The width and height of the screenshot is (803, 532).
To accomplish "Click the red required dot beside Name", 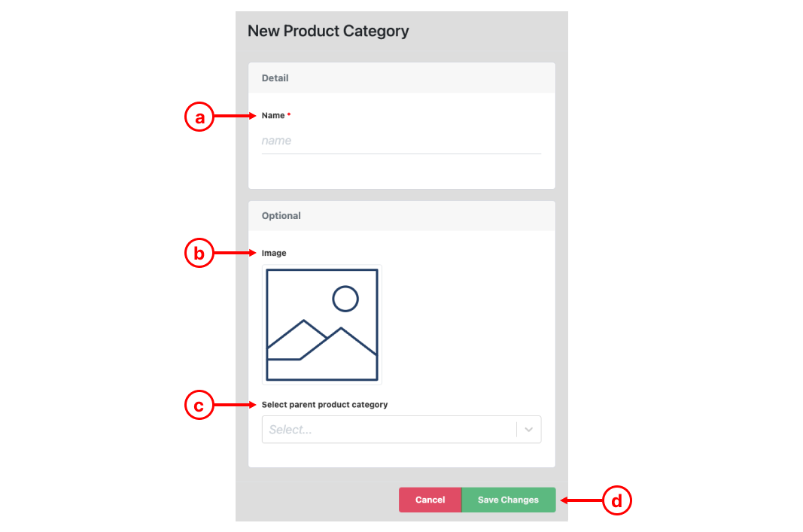I will pyautogui.click(x=289, y=114).
